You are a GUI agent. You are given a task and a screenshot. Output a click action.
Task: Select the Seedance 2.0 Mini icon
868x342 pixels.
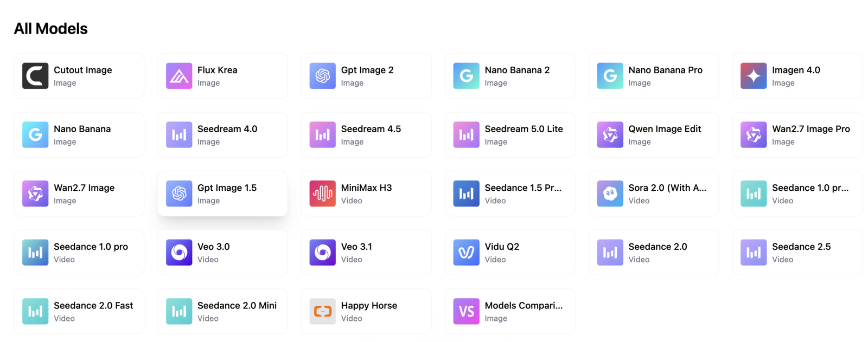pyautogui.click(x=179, y=312)
